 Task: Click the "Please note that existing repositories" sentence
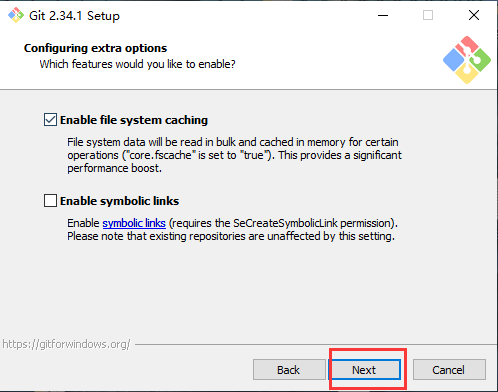pos(231,236)
